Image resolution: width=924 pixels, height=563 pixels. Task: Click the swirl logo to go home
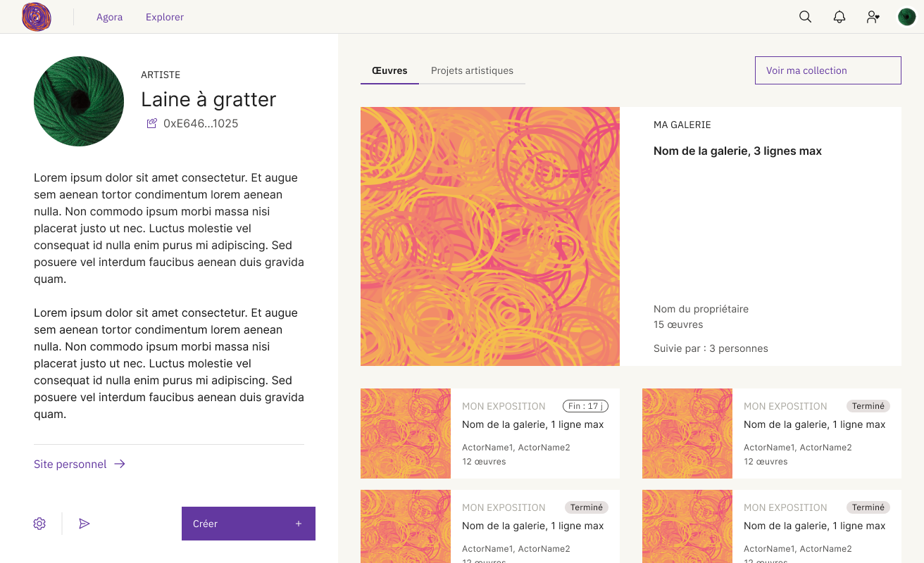coord(36,17)
